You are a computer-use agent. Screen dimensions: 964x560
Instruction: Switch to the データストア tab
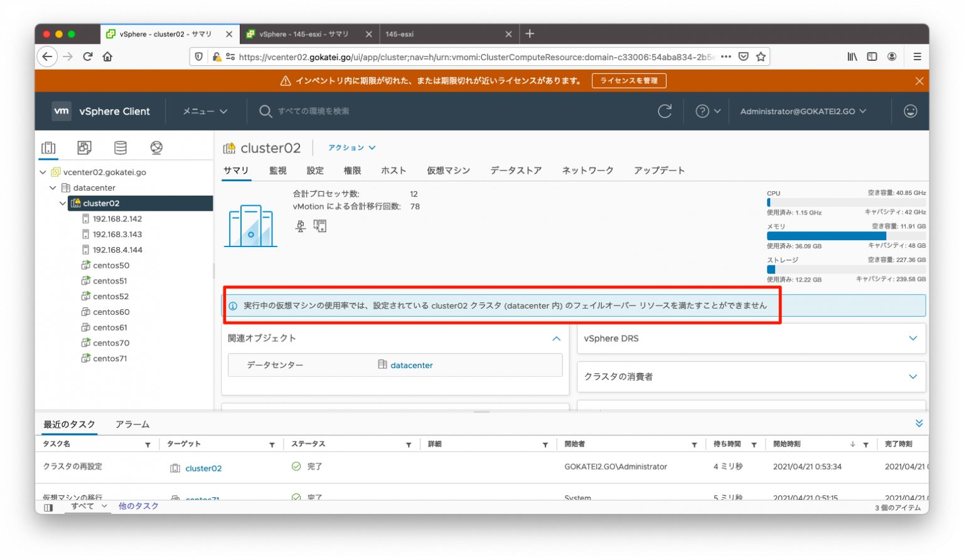tap(516, 171)
